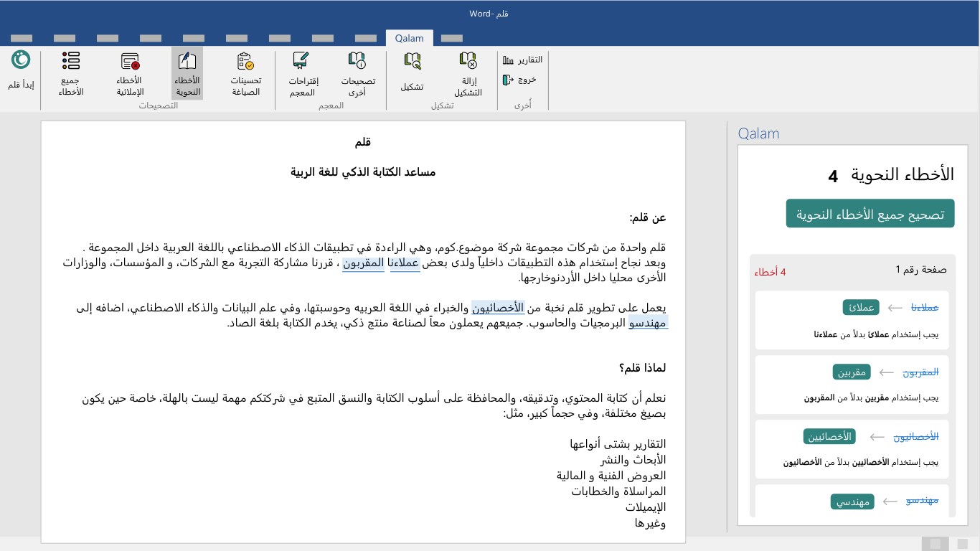Click list line المراسلاة والخطابات
This screenshot has width=980, height=551.
click(x=618, y=491)
